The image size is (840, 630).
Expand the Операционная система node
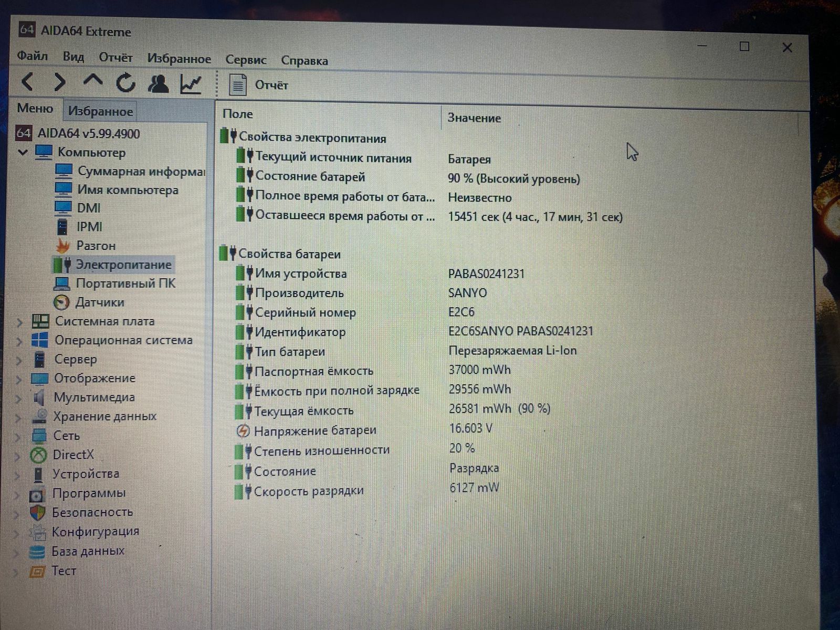[x=20, y=341]
